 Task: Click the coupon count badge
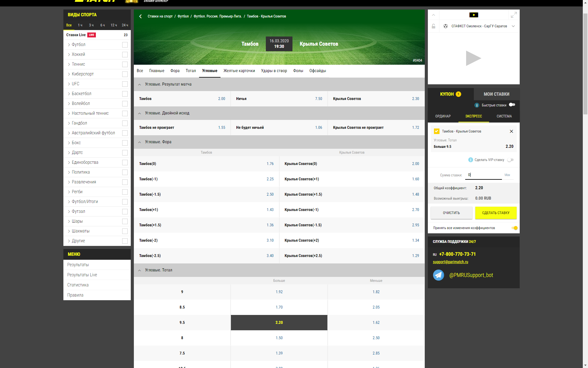click(x=458, y=94)
